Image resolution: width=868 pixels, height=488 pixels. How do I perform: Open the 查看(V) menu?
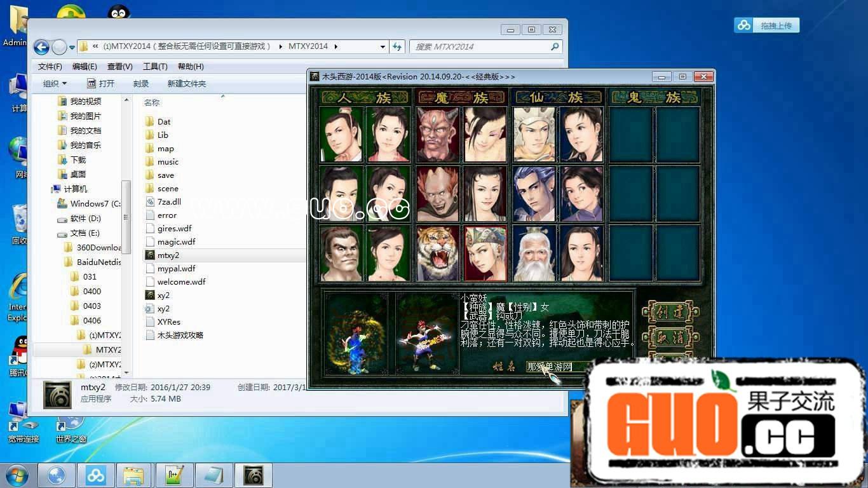click(119, 67)
